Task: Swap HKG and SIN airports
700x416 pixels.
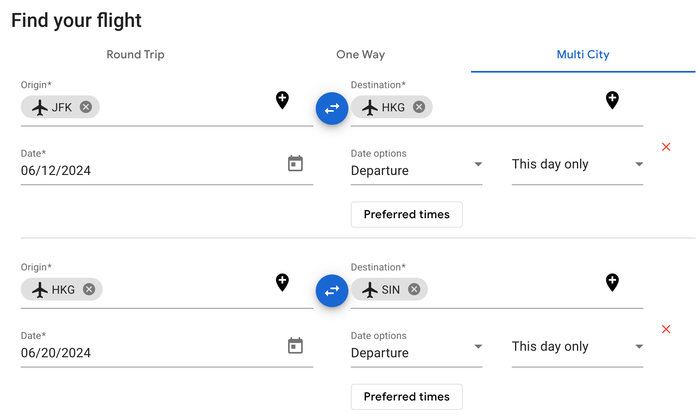Action: click(x=332, y=291)
